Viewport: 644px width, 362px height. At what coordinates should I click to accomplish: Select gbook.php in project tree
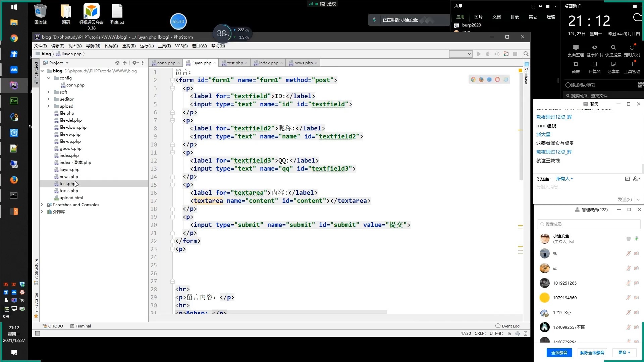point(70,148)
